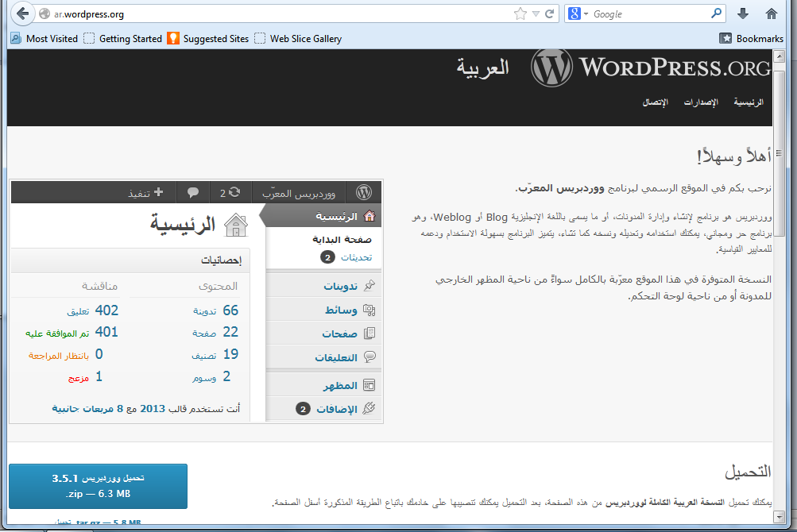Click ووردبريس المعرّب in admin bar
This screenshot has width=797, height=532.
[x=299, y=194]
